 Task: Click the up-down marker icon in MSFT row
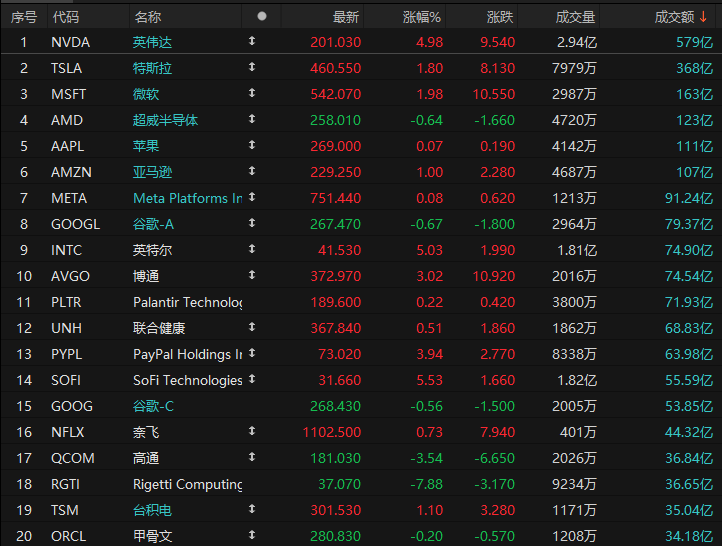pos(252,93)
